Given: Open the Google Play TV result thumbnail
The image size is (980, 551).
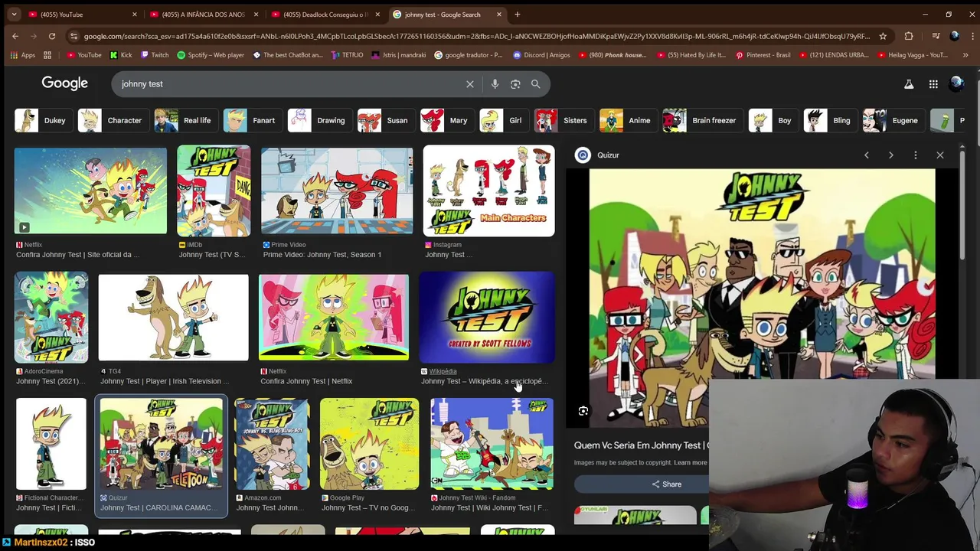Looking at the screenshot, I should point(369,444).
